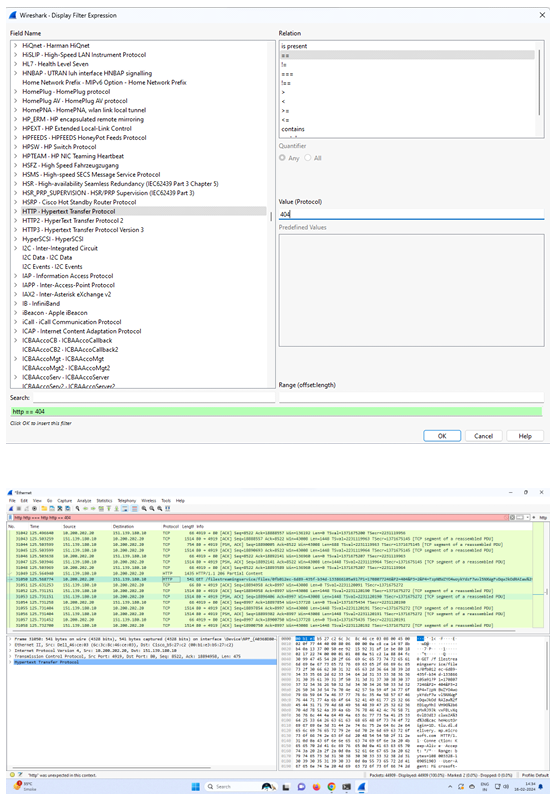552x802 pixels.
Task: Expand the HTTP2 protocol tree row
Action: [15, 220]
